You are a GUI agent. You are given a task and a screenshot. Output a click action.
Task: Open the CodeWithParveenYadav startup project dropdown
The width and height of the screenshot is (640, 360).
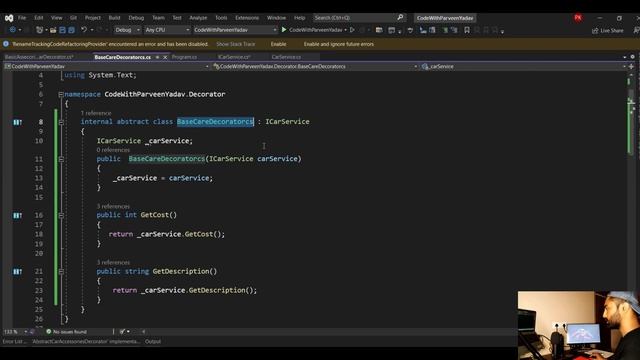point(235,30)
